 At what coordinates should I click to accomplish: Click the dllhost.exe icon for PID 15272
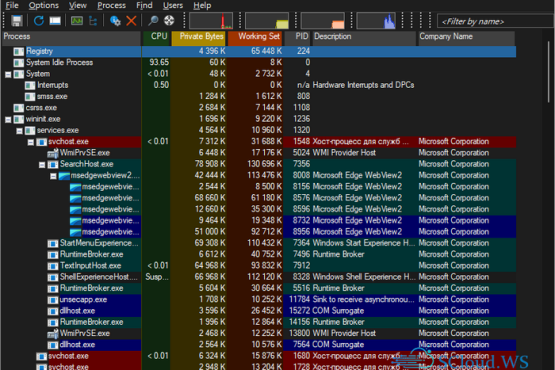pos(53,311)
